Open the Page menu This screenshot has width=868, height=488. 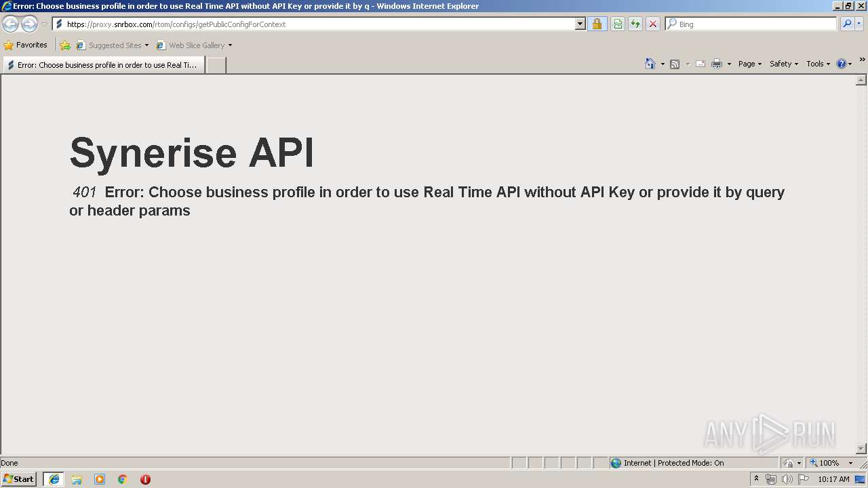750,64
